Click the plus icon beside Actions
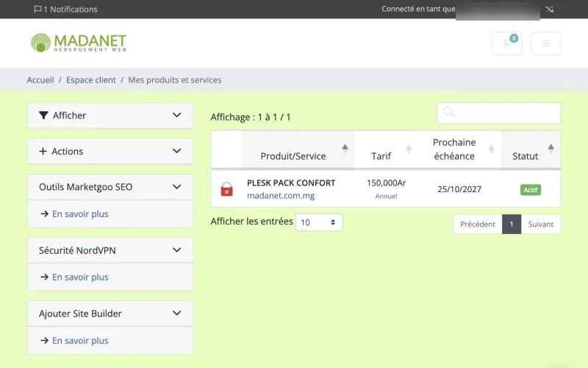 pos(43,151)
